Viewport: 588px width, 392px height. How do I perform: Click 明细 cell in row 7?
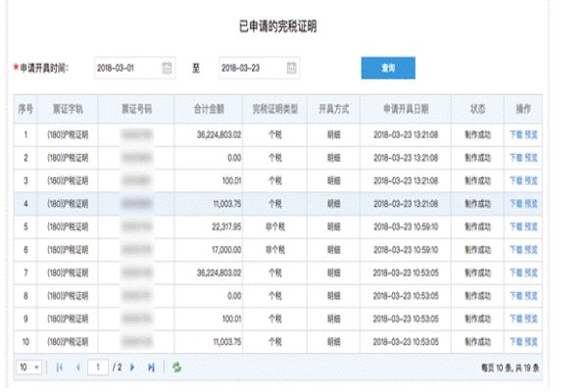click(x=334, y=272)
